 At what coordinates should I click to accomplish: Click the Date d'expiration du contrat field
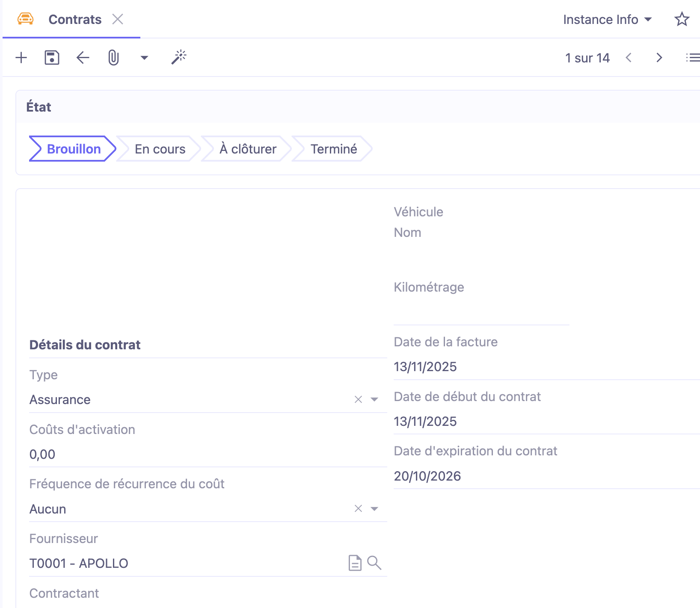coord(543,476)
